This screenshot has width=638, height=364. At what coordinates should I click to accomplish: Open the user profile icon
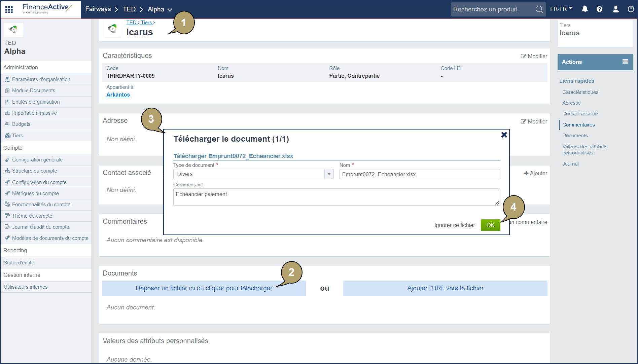click(615, 9)
